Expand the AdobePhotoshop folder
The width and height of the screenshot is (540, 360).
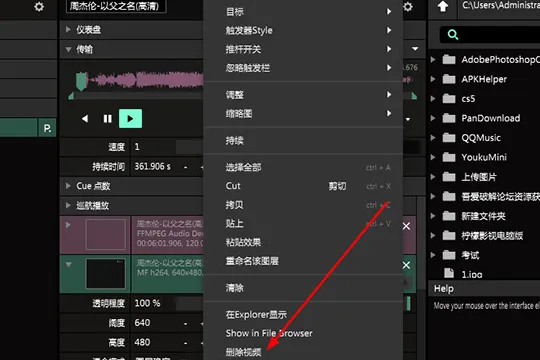433,60
